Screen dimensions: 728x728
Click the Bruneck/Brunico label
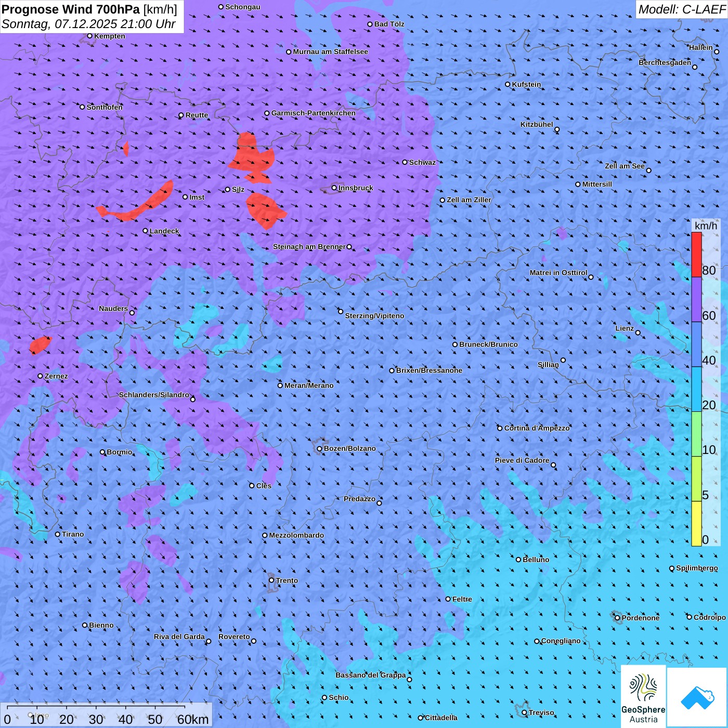tap(488, 344)
